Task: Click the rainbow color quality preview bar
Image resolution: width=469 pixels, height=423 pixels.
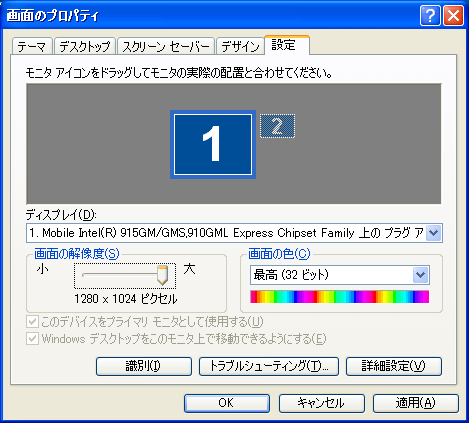Action: pyautogui.click(x=340, y=297)
